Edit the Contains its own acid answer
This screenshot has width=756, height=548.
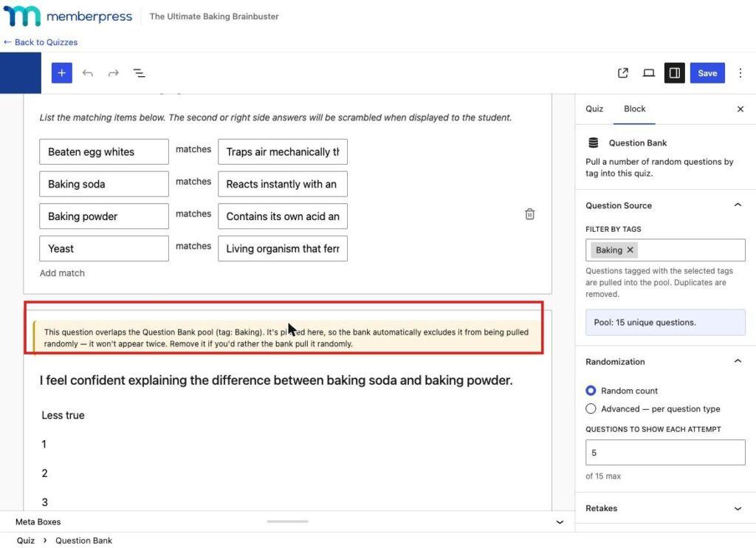click(283, 216)
